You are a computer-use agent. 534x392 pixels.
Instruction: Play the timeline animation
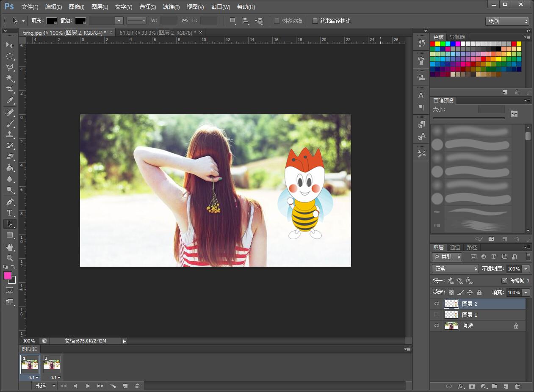(x=88, y=386)
